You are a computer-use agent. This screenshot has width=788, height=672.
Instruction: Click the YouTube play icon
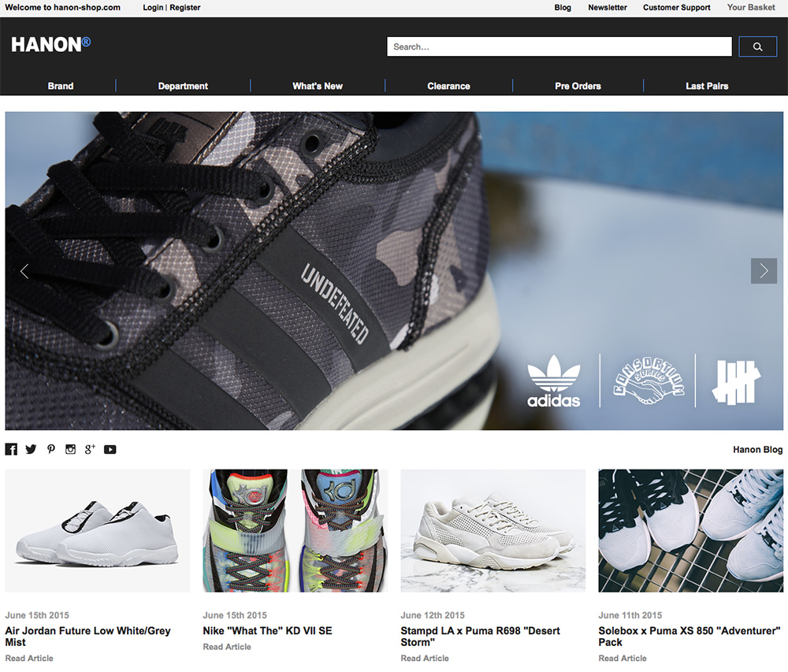click(x=110, y=449)
